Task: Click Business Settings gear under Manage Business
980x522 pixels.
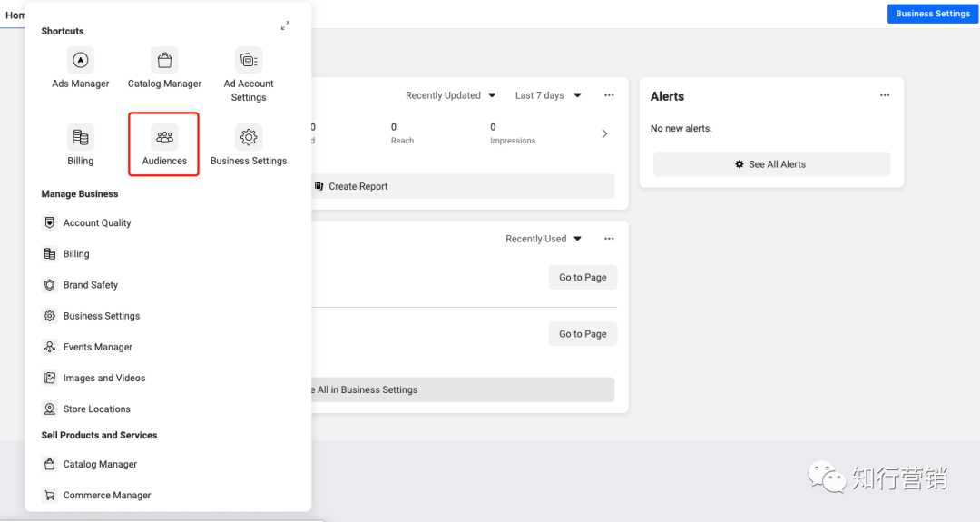Action: [49, 316]
